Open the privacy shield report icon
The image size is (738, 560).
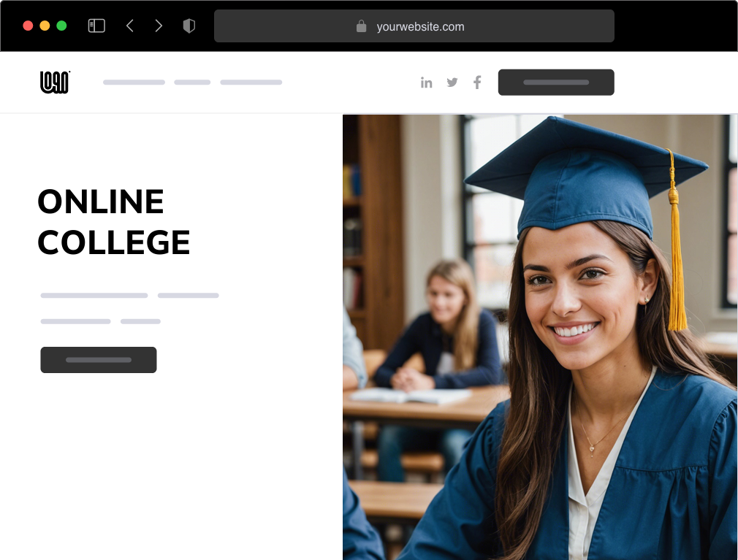tap(189, 26)
